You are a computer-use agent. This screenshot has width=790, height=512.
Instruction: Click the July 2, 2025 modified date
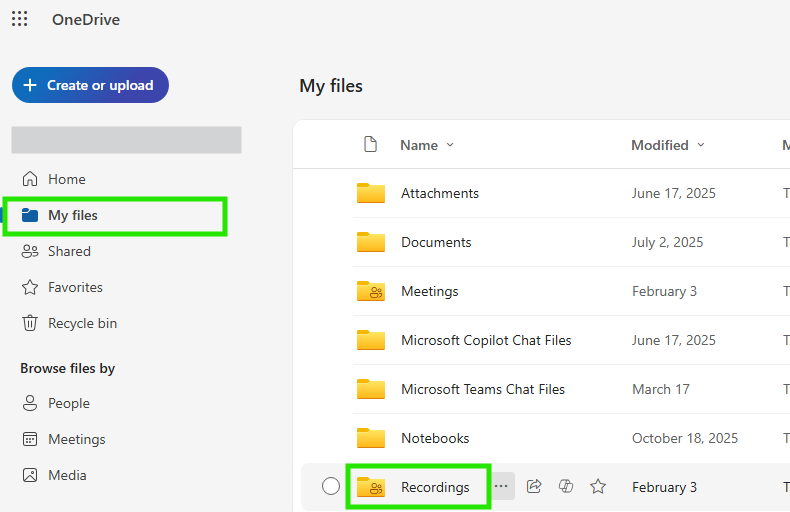click(x=668, y=242)
